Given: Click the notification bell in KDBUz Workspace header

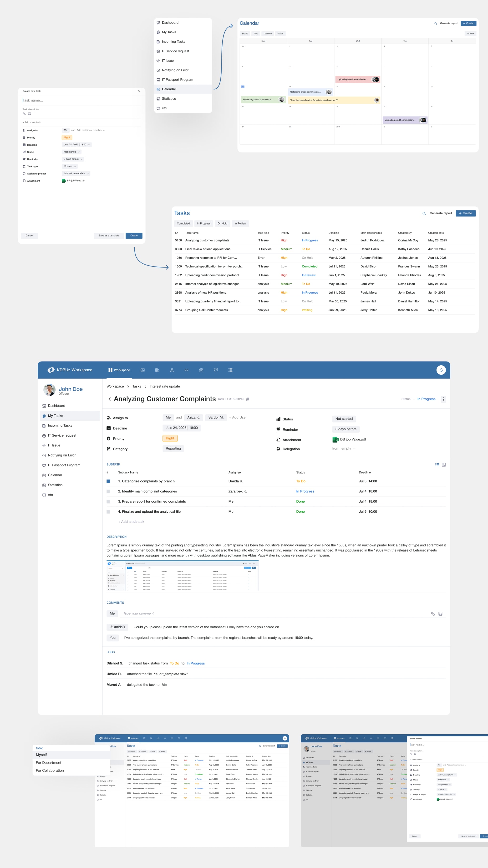Looking at the screenshot, I should 441,370.
